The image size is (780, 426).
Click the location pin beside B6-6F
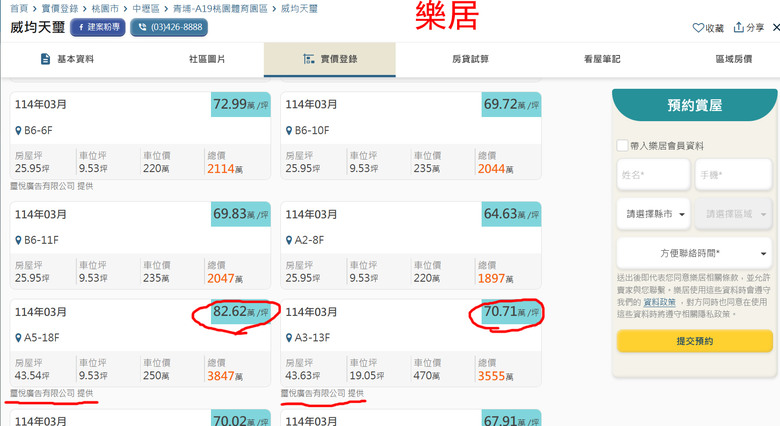click(18, 131)
